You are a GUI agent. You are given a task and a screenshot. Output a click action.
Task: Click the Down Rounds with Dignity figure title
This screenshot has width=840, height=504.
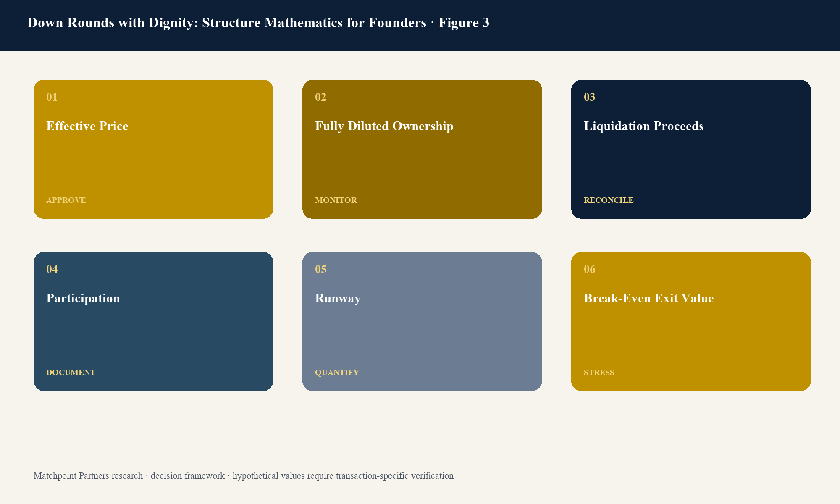258,23
